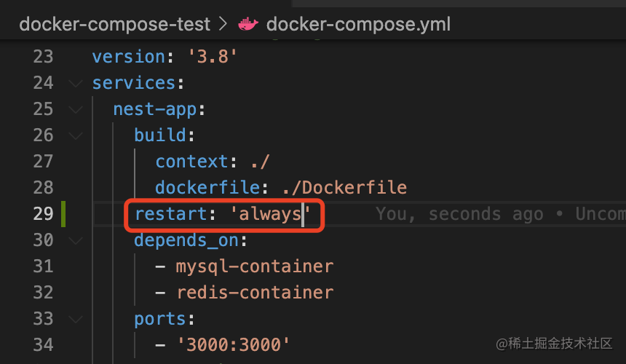Collapse the services block fold arrow
The image size is (626, 364).
click(x=76, y=83)
